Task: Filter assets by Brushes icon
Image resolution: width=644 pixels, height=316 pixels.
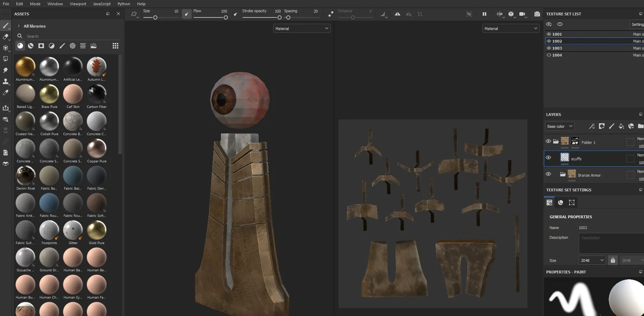Action: click(62, 46)
